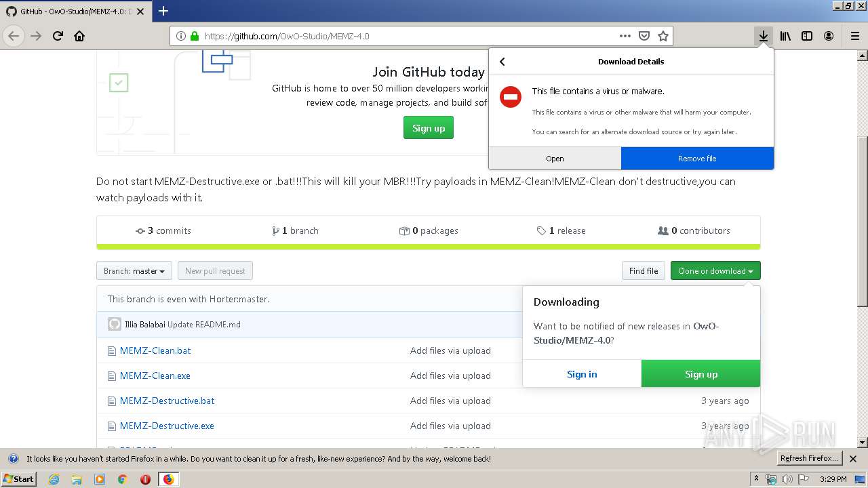The image size is (868, 488).
Task: Click Add files via upload for MEMZ-Destructive.bat
Action: coord(450,401)
